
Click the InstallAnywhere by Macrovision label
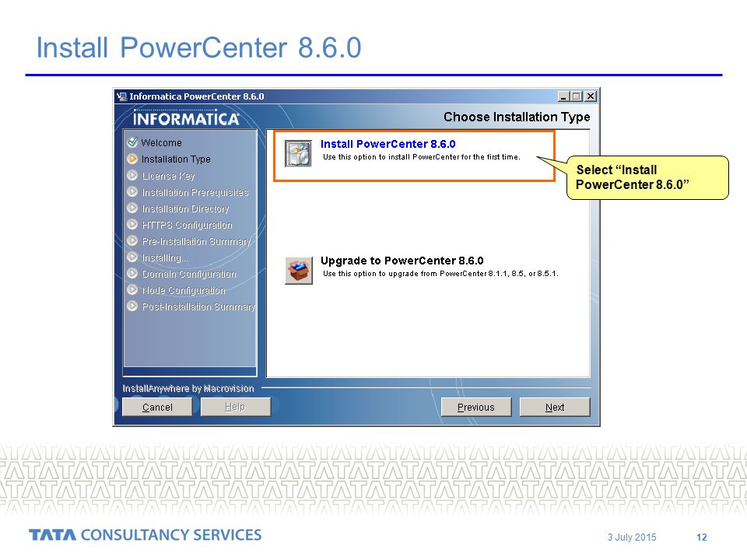[188, 389]
